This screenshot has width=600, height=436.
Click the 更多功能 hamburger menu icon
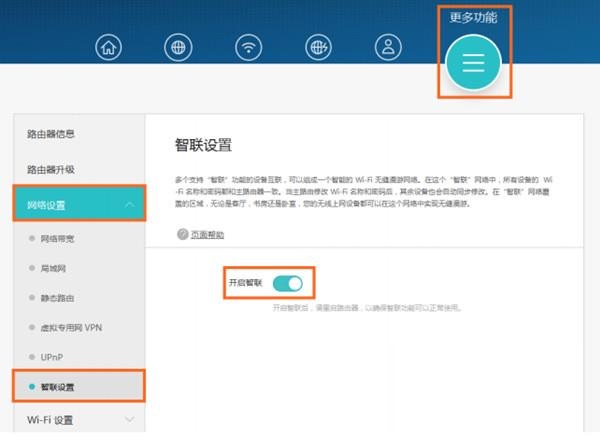click(473, 61)
